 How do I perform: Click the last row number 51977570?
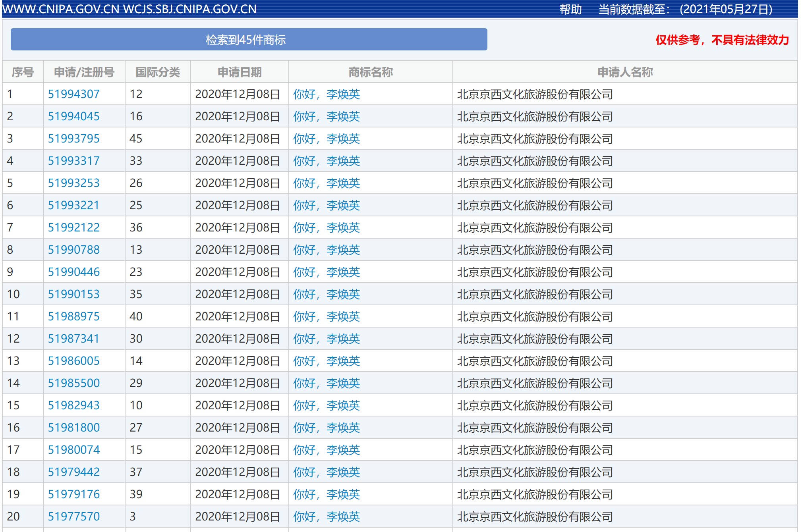click(x=73, y=517)
